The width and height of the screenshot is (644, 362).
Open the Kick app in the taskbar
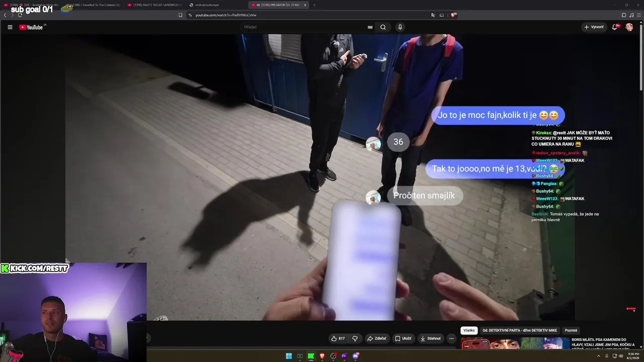tap(311, 356)
